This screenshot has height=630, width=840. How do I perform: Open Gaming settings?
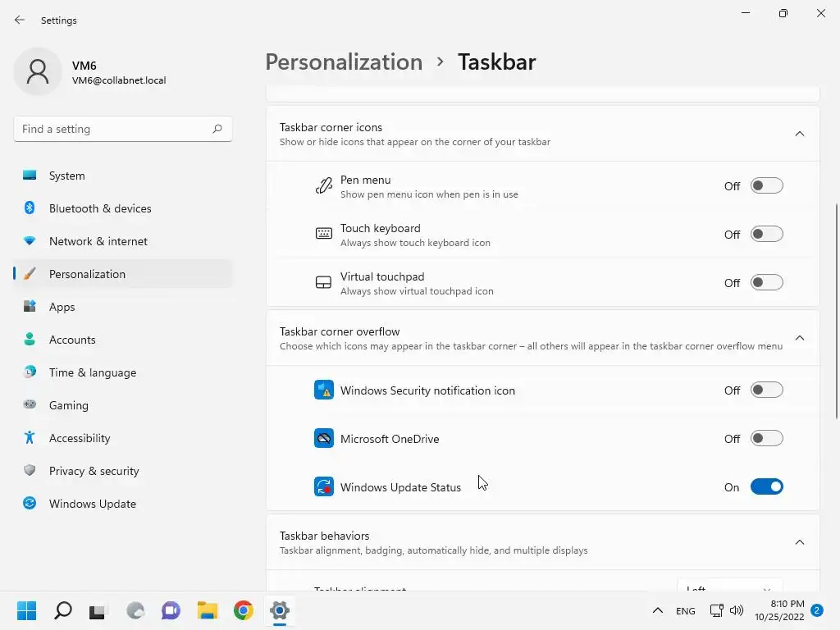click(x=123, y=405)
